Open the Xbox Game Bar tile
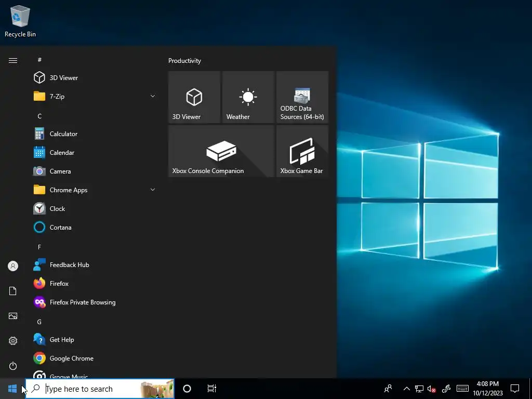 pyautogui.click(x=302, y=151)
